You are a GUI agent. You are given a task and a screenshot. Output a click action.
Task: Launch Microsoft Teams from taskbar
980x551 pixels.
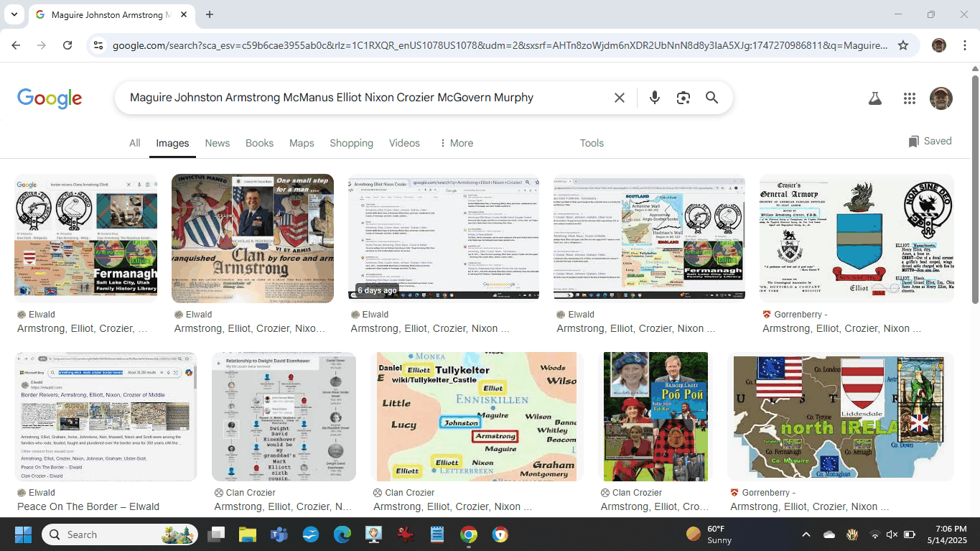[x=279, y=534]
